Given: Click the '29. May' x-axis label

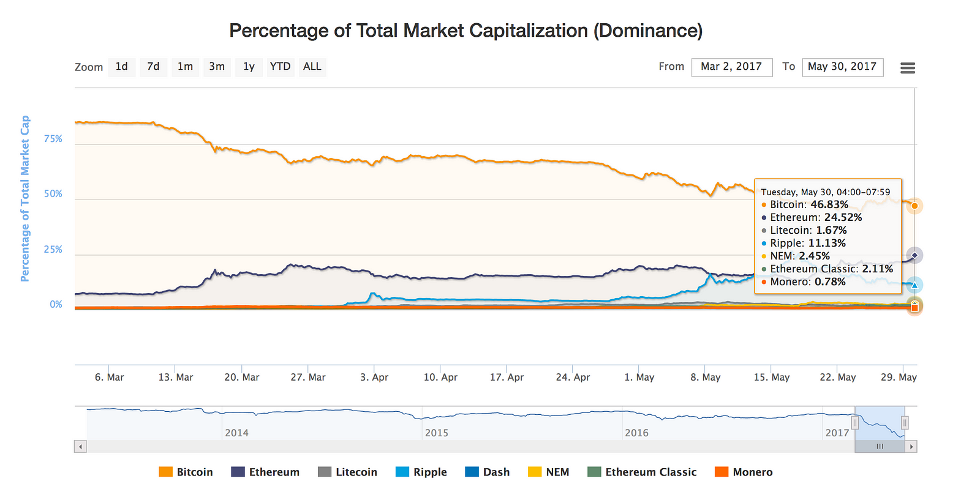Looking at the screenshot, I should coord(899,377).
